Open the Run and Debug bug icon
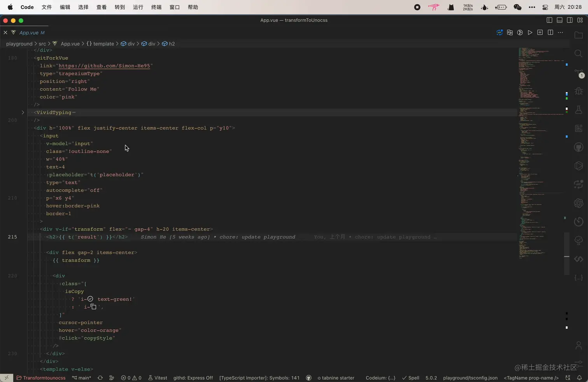The width and height of the screenshot is (588, 382). tap(579, 91)
